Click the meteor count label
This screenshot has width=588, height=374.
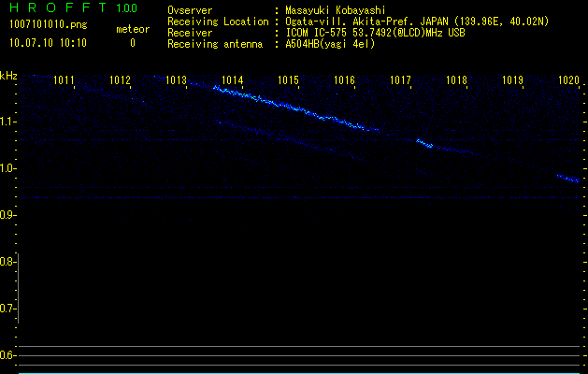[133, 29]
